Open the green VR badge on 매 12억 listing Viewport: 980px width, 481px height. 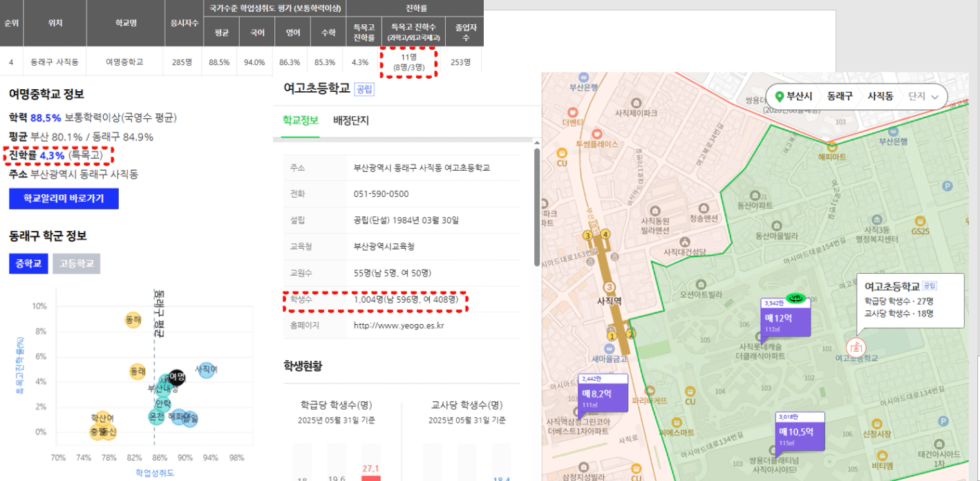(796, 298)
